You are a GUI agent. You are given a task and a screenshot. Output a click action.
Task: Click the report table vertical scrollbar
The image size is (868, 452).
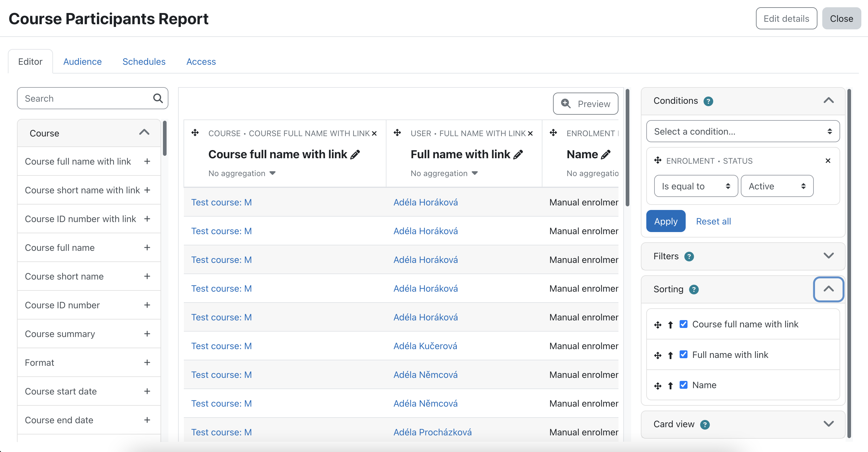pyautogui.click(x=628, y=147)
